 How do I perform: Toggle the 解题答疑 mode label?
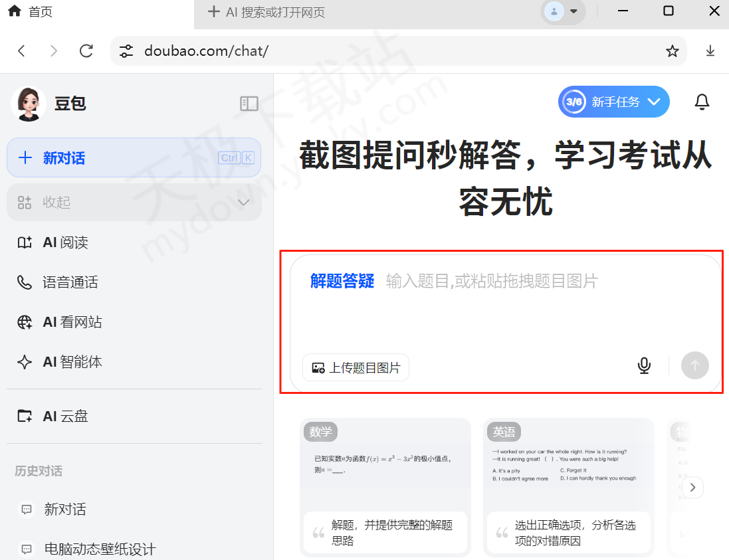[x=342, y=281]
